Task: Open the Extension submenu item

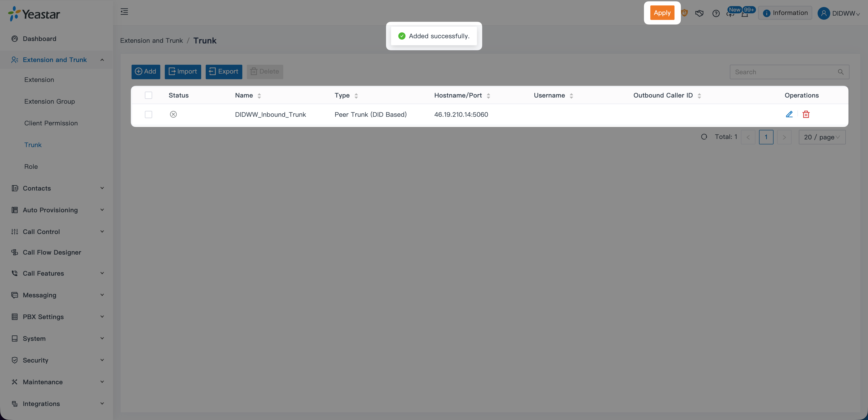Action: (x=39, y=80)
